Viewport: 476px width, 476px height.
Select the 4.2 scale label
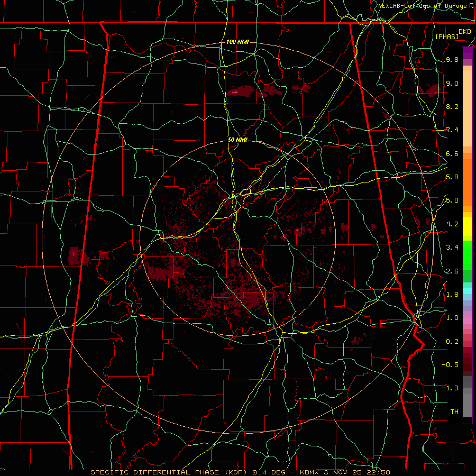pyautogui.click(x=452, y=224)
